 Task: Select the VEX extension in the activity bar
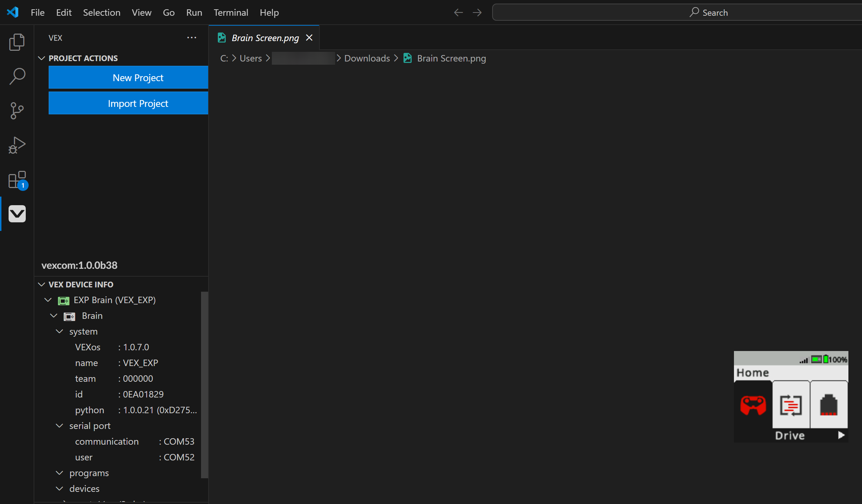point(17,214)
